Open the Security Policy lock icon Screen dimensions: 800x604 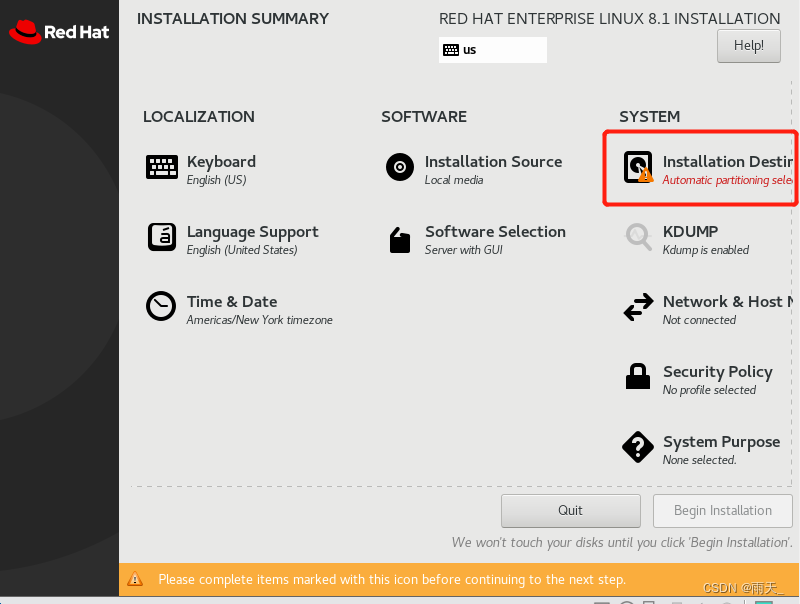[x=638, y=376]
